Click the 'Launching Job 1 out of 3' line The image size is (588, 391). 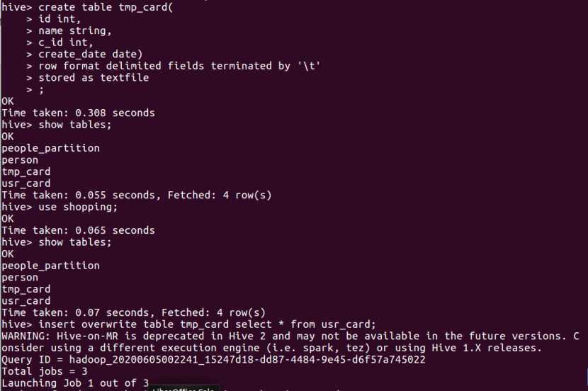click(x=75, y=383)
